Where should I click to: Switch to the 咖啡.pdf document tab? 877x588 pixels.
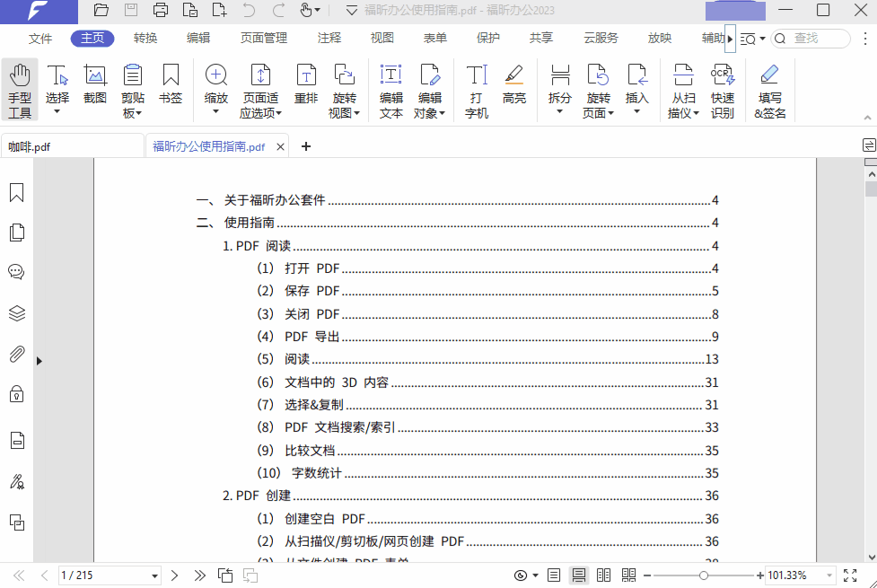tap(72, 146)
